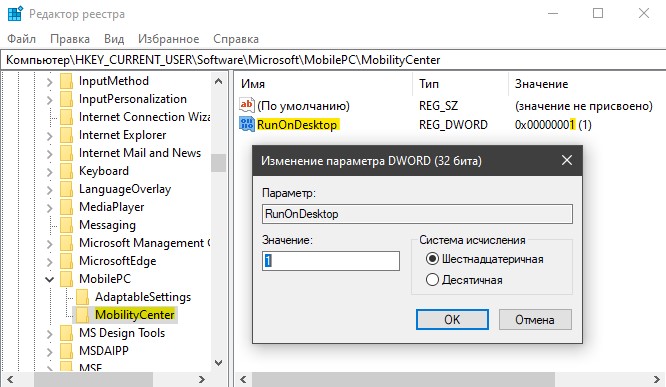Select the MobilityCenter tree item label
Screen dimensions: 666x387
(135, 315)
